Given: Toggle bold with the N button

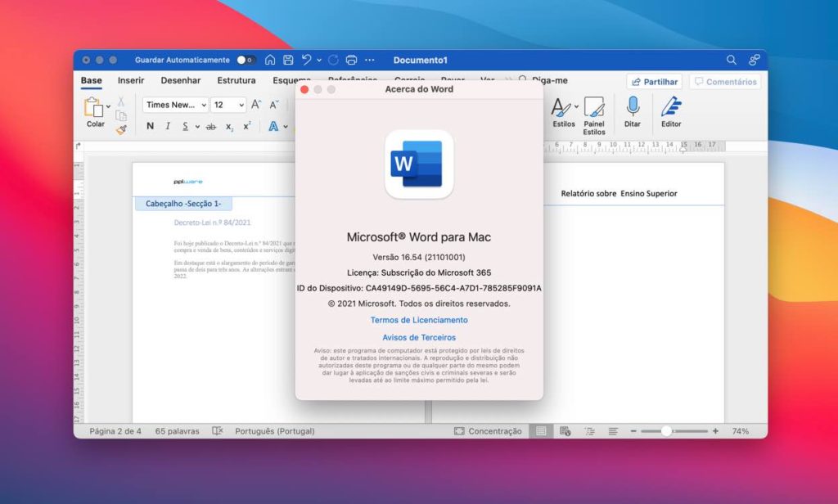Looking at the screenshot, I should pos(151,126).
